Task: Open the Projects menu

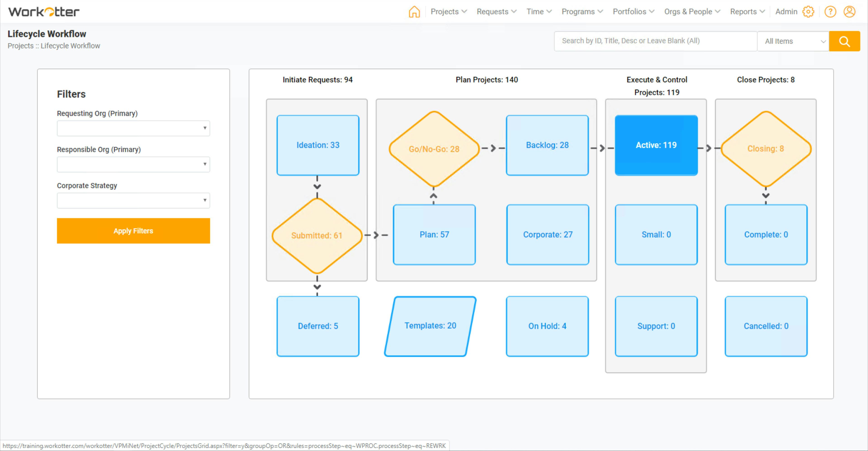Action: (449, 12)
